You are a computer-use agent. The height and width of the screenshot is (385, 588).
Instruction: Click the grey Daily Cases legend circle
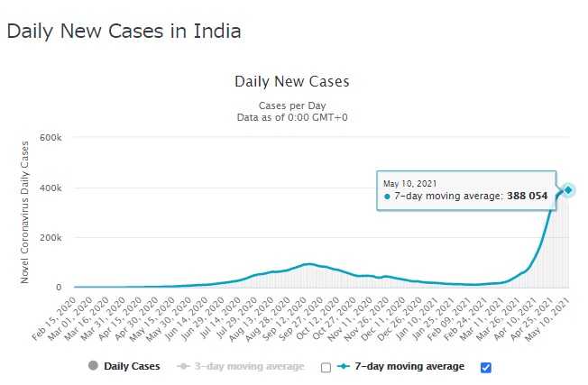point(92,366)
